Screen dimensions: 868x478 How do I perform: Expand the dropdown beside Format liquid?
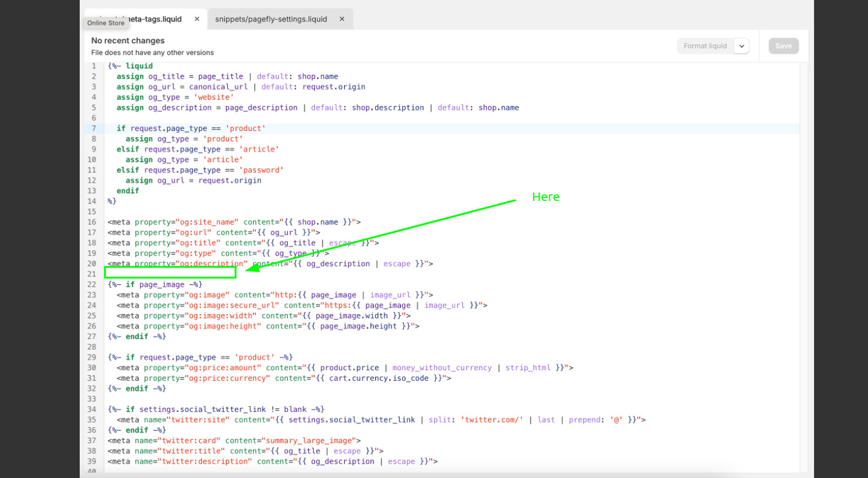click(x=742, y=46)
